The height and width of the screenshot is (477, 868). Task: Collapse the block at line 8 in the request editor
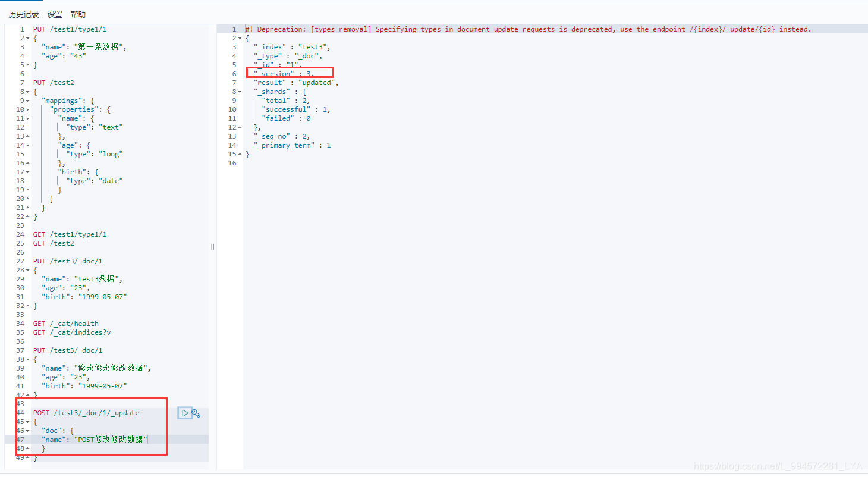tap(28, 92)
